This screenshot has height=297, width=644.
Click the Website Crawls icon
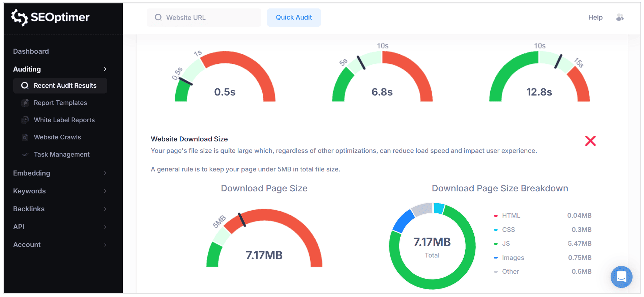(25, 137)
